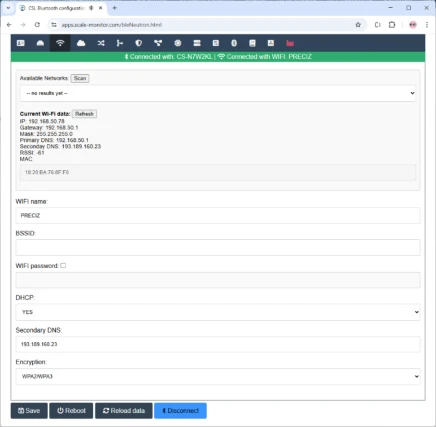Save the WiFi configuration
This screenshot has width=436, height=427.
click(29, 411)
